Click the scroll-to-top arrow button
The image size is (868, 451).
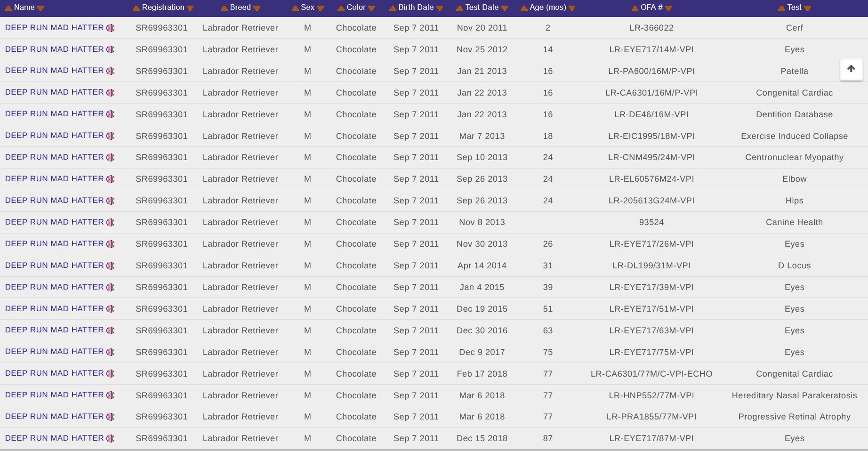click(851, 69)
